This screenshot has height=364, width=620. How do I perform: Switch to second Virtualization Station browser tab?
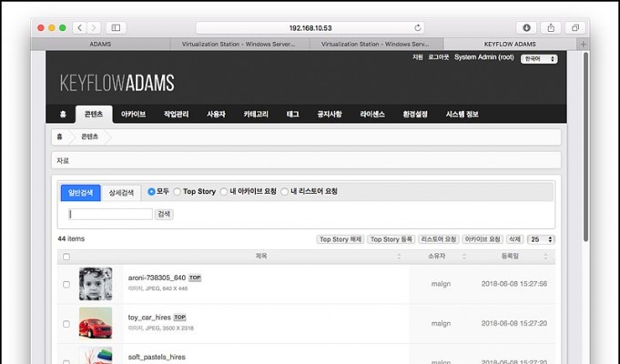coord(375,45)
